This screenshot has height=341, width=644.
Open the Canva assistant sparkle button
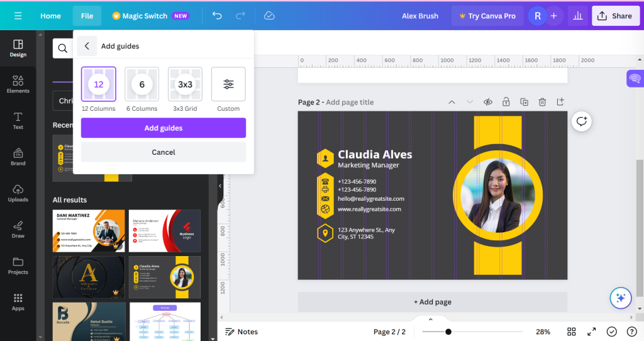(620, 298)
